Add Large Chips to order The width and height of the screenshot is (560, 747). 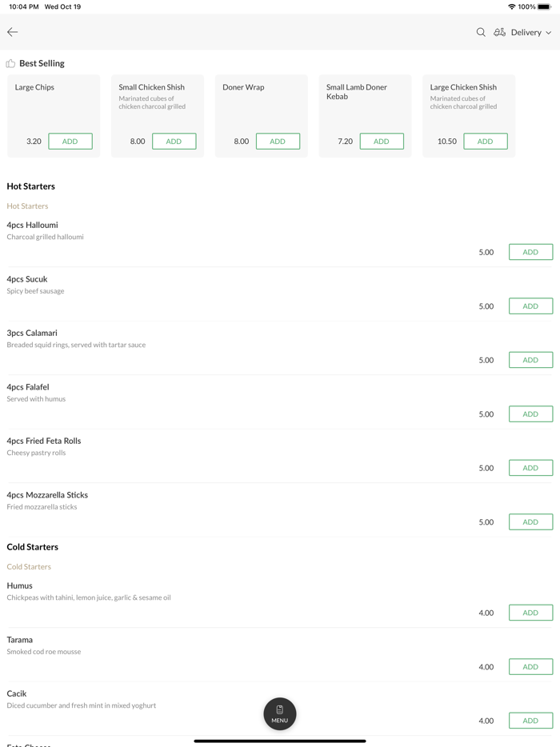click(x=70, y=142)
